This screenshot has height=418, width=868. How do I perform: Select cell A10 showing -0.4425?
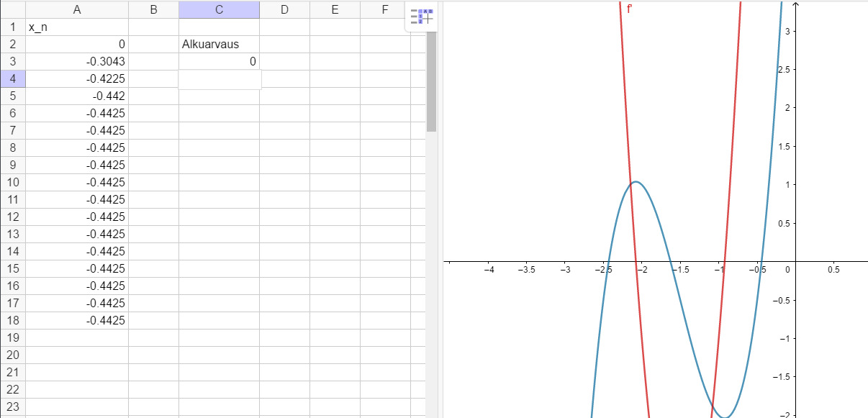(77, 183)
